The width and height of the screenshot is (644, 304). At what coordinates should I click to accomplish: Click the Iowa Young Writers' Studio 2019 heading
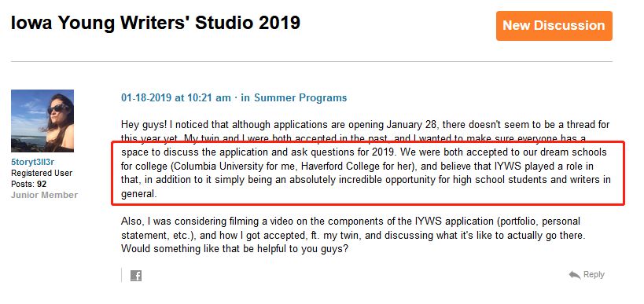[156, 23]
